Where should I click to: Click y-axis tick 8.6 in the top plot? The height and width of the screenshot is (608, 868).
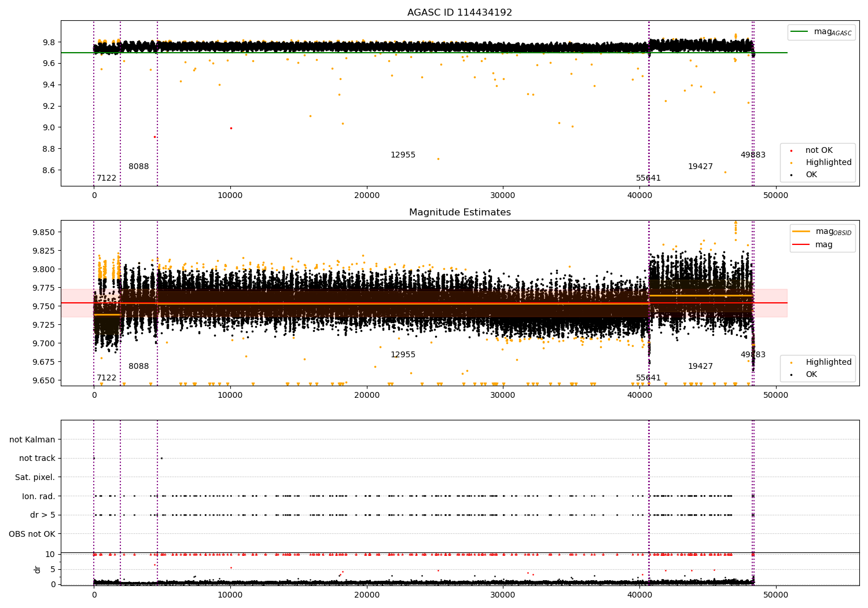point(49,170)
